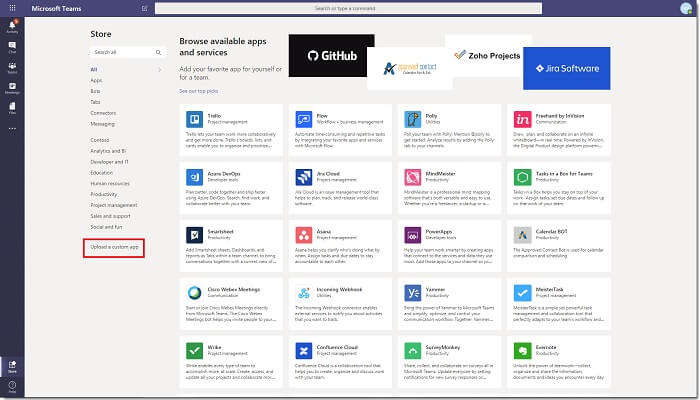The image size is (700, 400).
Task: Choose the Project management category
Action: pos(114,205)
